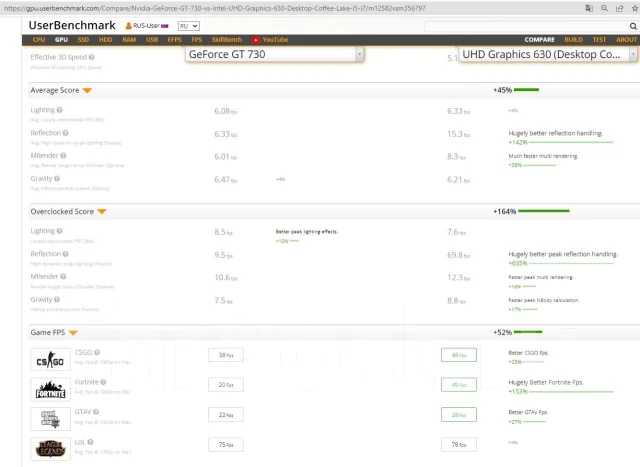The image size is (640, 467).
Task: Click the browser translate page icon
Action: (x=589, y=8)
